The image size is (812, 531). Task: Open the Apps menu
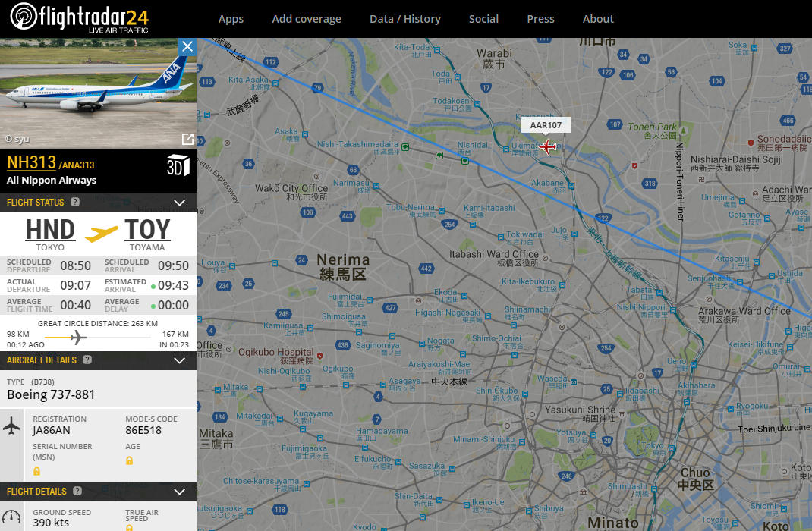coord(231,19)
